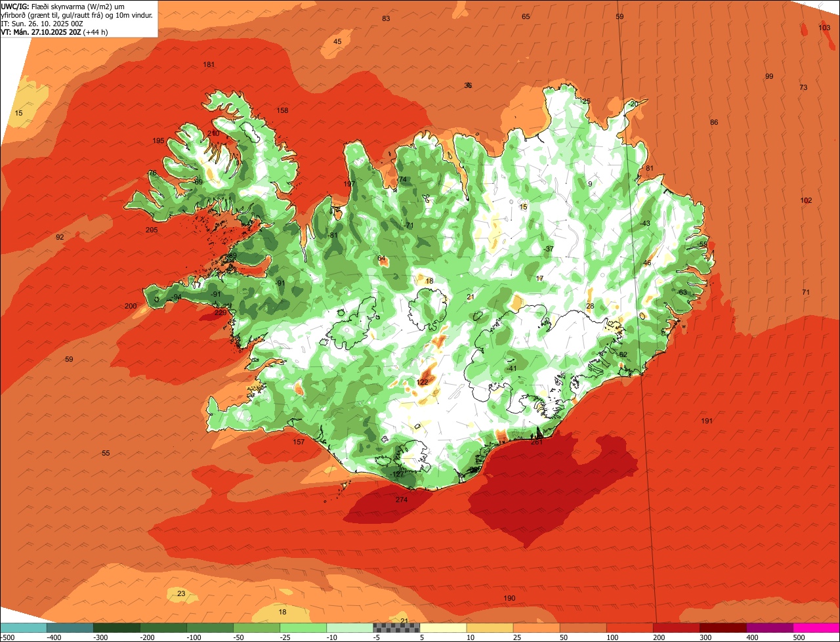Click the value 86 northeast of Iceland
This screenshot has height=642, width=840.
point(714,122)
